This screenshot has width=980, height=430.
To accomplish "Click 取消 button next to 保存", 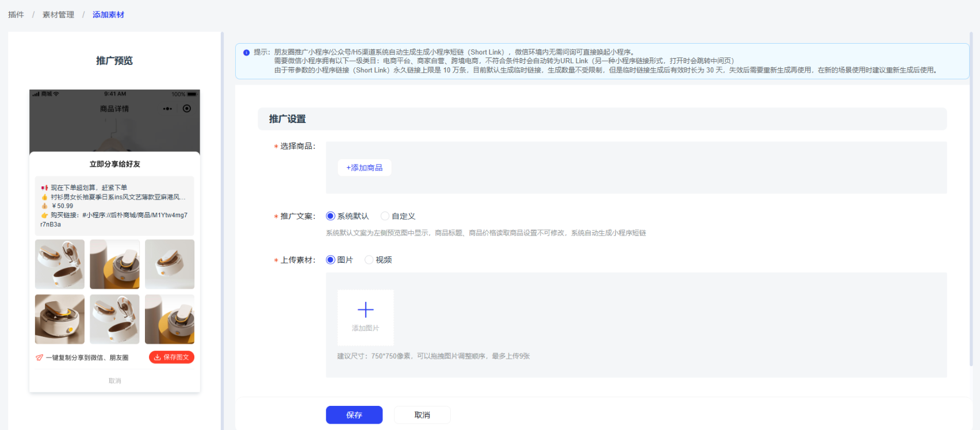I will [x=422, y=415].
